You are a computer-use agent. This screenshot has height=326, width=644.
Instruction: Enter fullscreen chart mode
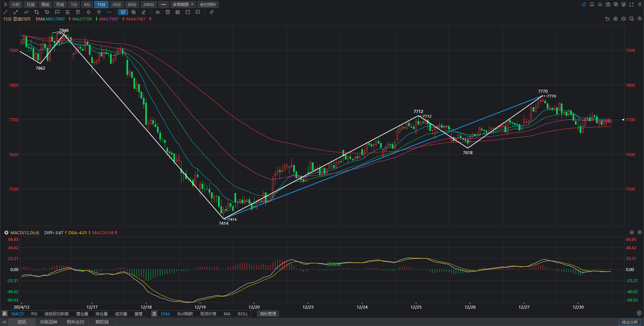click(x=632, y=4)
